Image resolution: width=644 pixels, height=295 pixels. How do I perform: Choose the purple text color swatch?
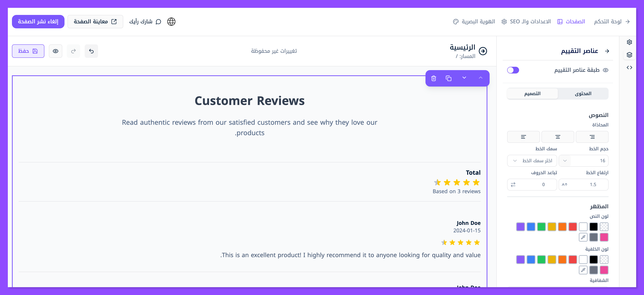coord(520,227)
